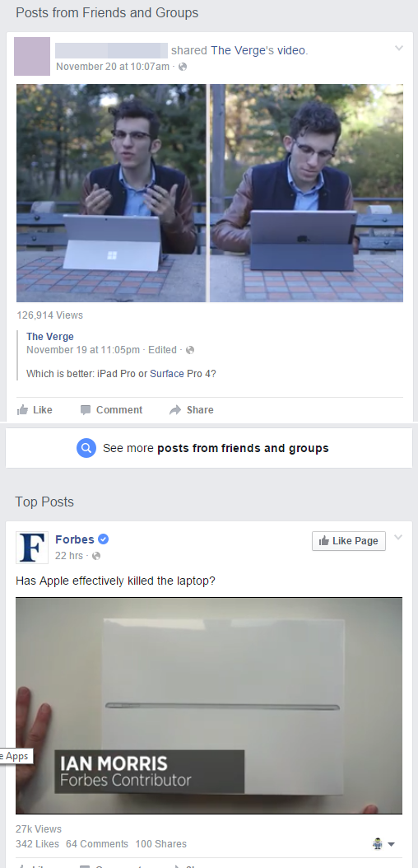Click the Forbes page logo
Screen dimensions: 418x868
31,547
